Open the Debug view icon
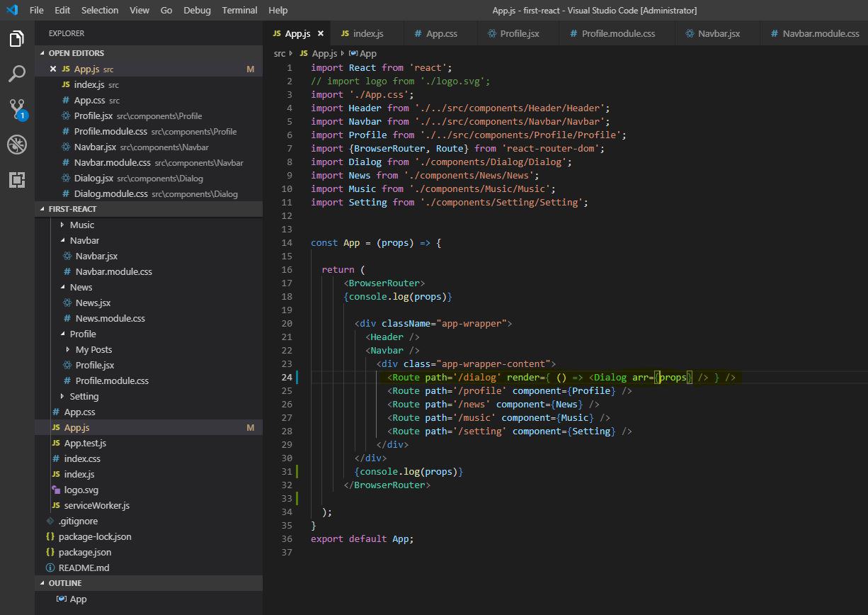 click(x=17, y=145)
